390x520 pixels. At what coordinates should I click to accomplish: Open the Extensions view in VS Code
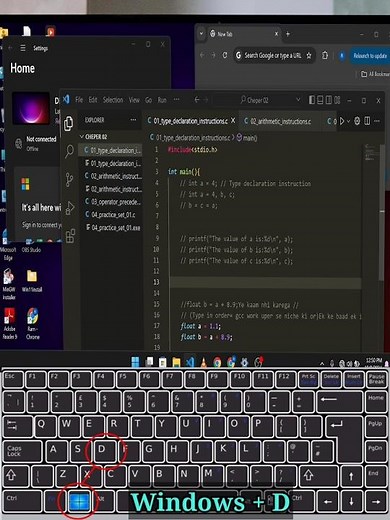pyautogui.click(x=70, y=236)
